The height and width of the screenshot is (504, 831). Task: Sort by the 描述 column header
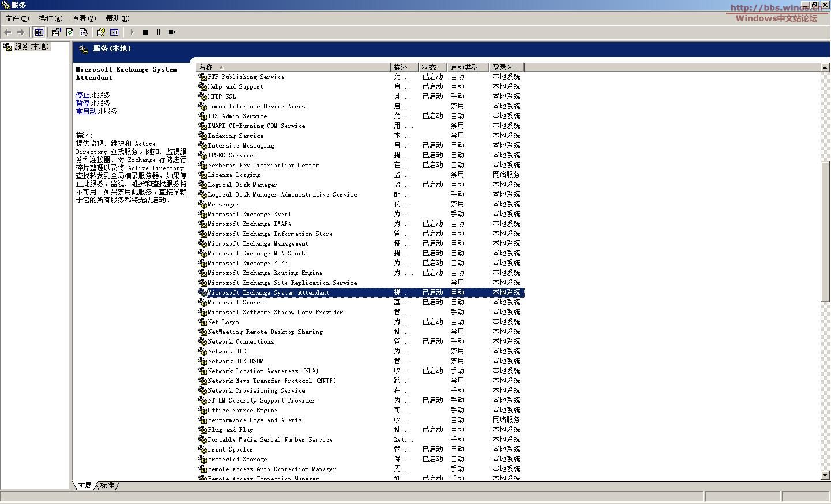405,67
